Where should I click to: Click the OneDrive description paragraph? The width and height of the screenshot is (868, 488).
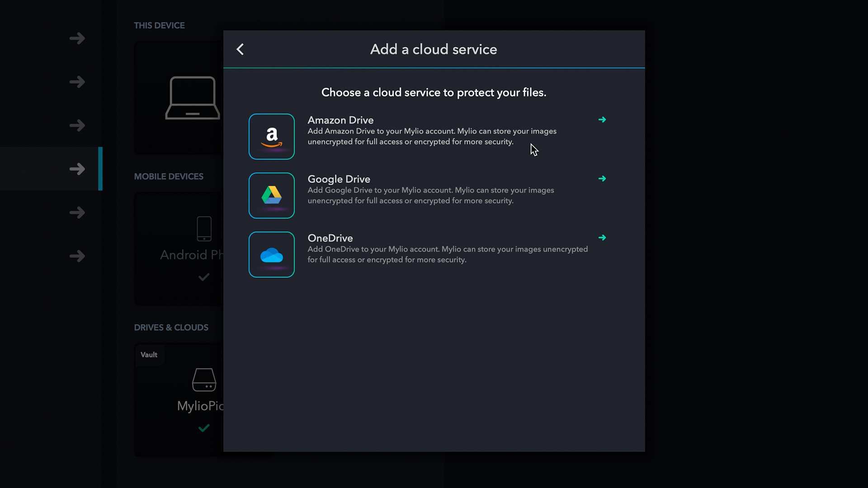pos(448,254)
